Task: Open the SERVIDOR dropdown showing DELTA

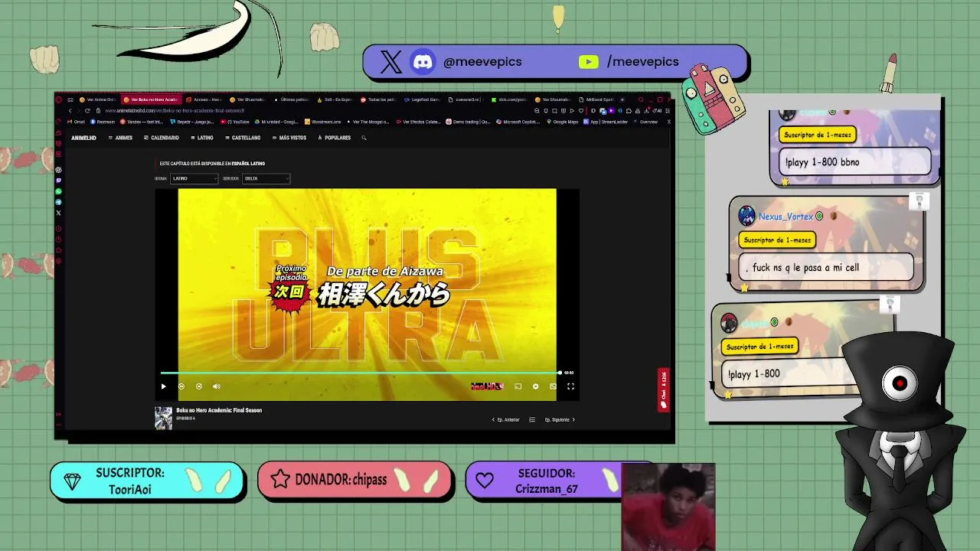Action: tap(266, 178)
